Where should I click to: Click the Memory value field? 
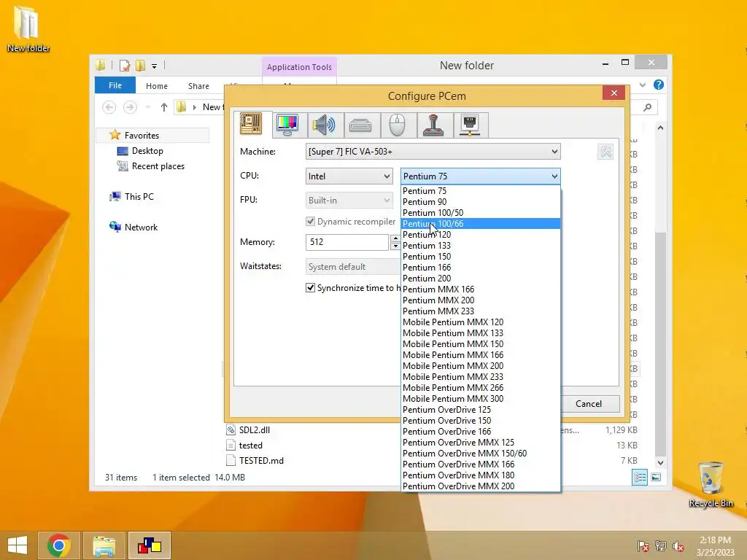click(347, 242)
